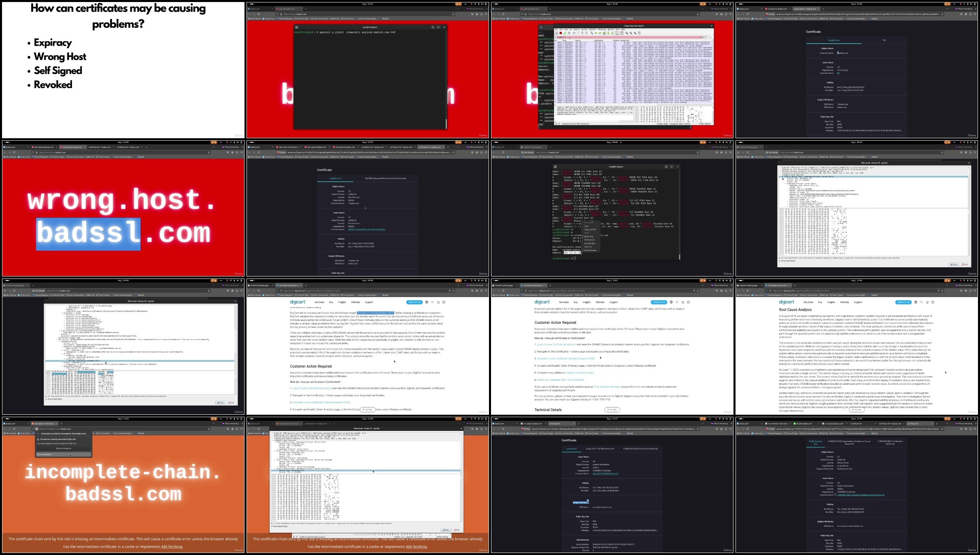Select Multi-Domain SSL certificate tab in last frame

point(816,442)
